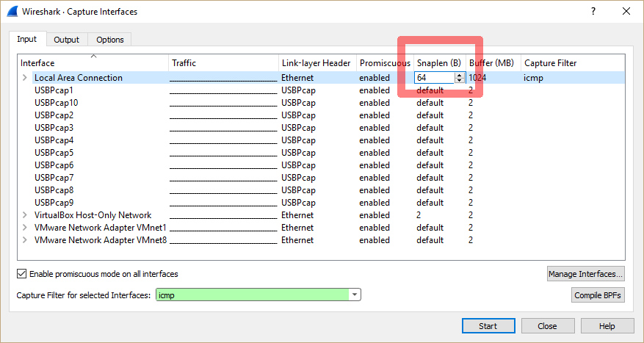Click Manage Interfaces button
This screenshot has width=644, height=343.
pyautogui.click(x=586, y=274)
